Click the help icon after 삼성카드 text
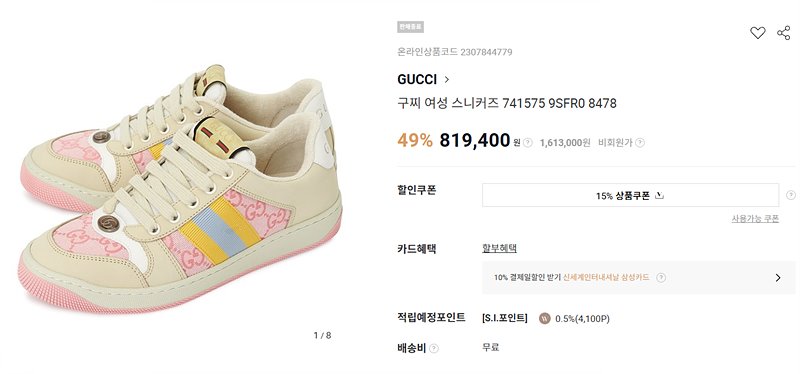This screenshot has width=800, height=374. pos(661,278)
